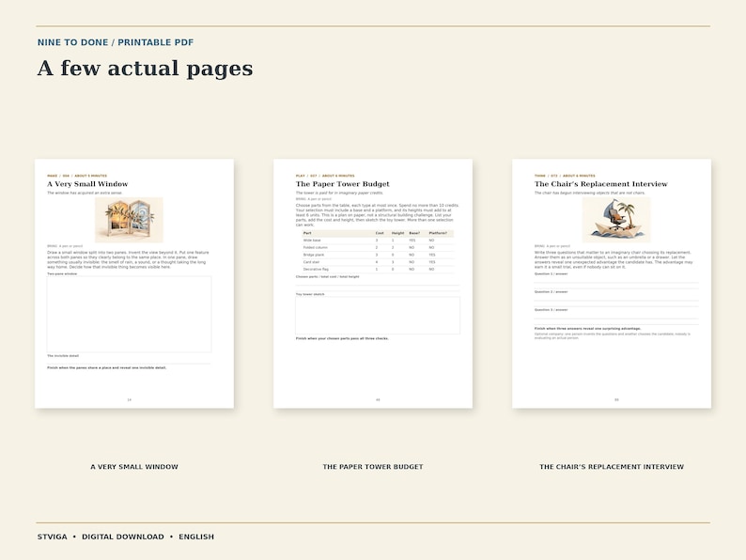This screenshot has width=746, height=560.
Task: Click the heading 'A few actual pages'
Action: point(145,68)
